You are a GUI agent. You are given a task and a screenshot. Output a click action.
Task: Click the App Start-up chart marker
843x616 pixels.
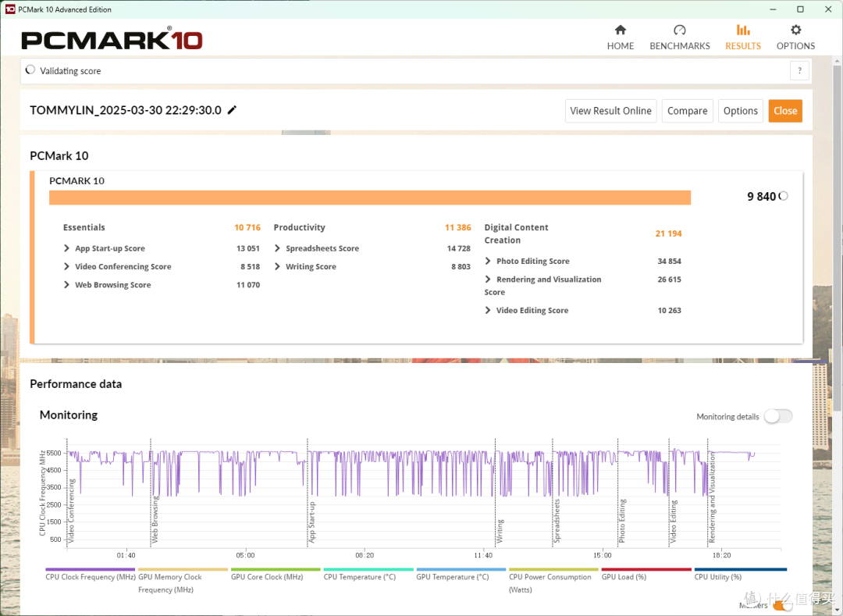point(311,522)
